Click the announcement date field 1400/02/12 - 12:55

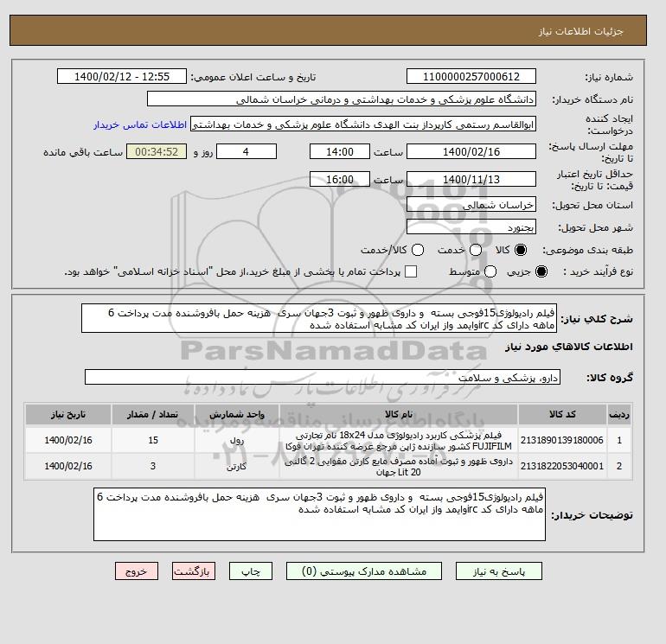click(122, 76)
